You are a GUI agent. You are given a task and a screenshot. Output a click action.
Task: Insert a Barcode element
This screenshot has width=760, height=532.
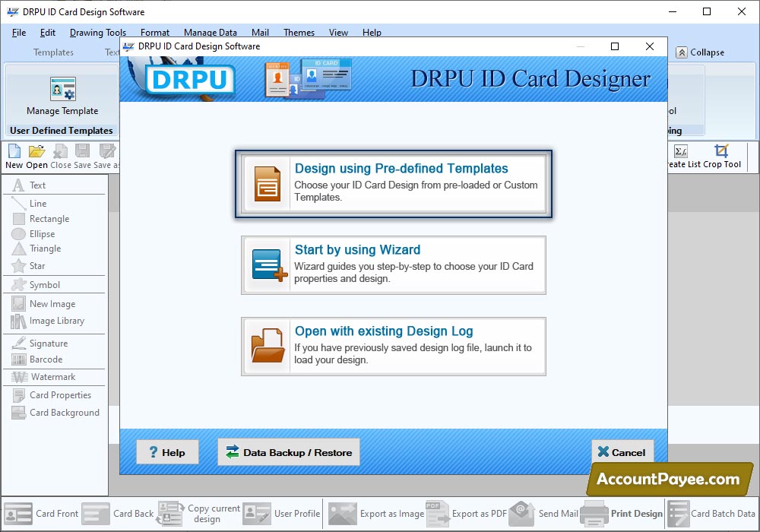pos(37,359)
